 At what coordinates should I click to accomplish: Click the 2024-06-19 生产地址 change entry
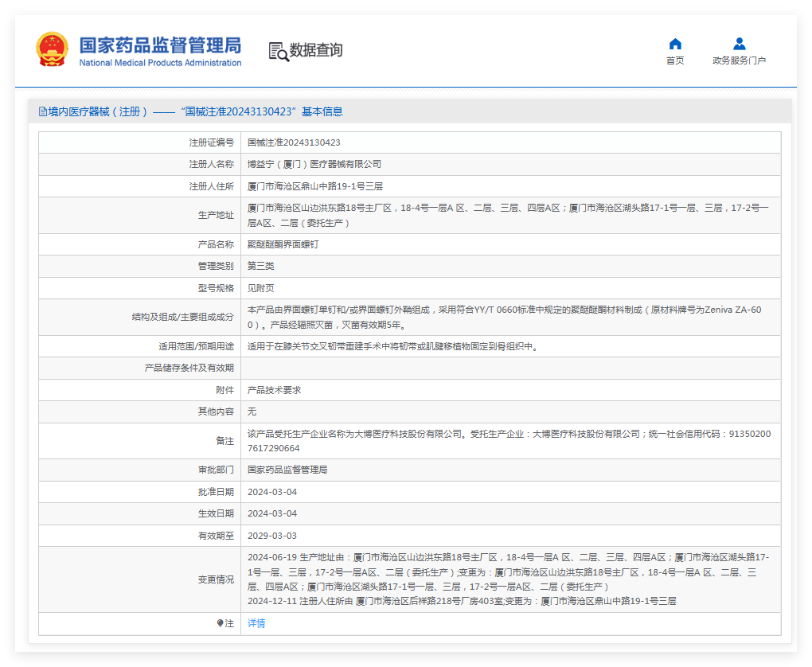tap(509, 572)
